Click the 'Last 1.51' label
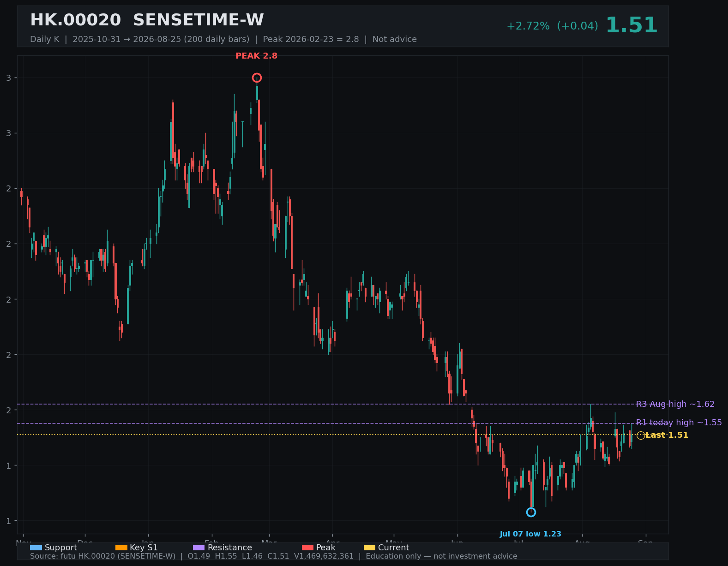Screen dimensions: 728x566 (x=667, y=435)
